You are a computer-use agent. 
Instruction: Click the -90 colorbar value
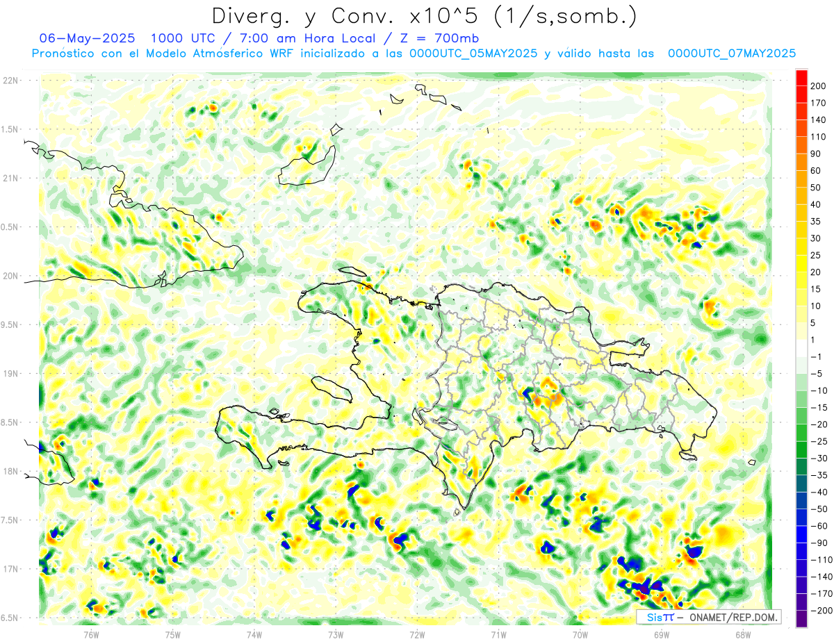(x=819, y=543)
